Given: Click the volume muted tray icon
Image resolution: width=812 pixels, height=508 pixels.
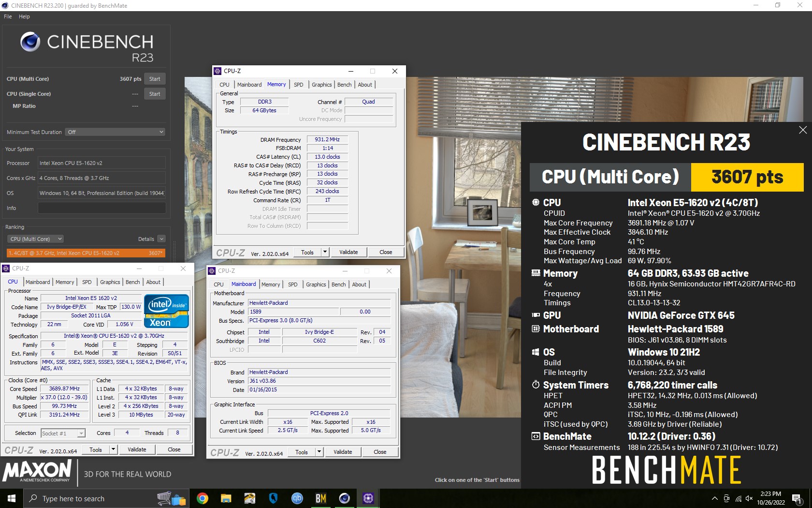Looking at the screenshot, I should pyautogui.click(x=749, y=498).
